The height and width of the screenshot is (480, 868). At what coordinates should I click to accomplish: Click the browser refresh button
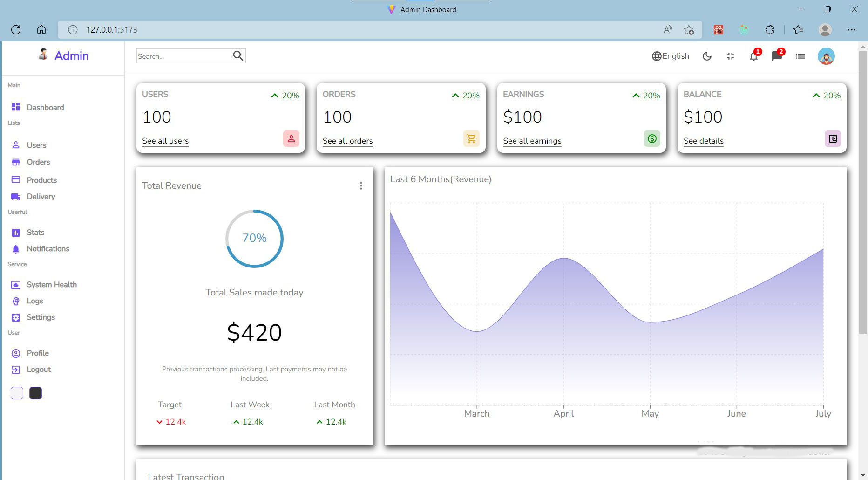(16, 30)
